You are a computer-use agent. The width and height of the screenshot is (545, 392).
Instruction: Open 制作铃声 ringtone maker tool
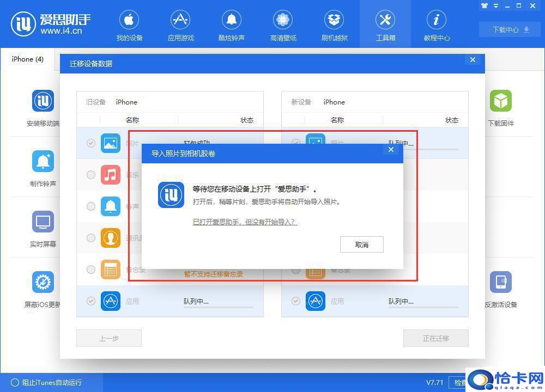(43, 161)
